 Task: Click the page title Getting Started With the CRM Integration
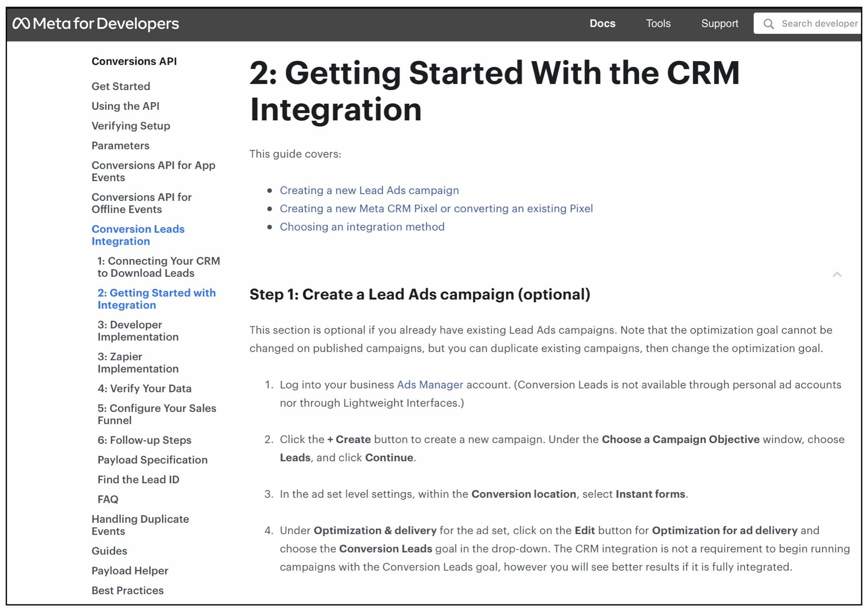(x=494, y=91)
